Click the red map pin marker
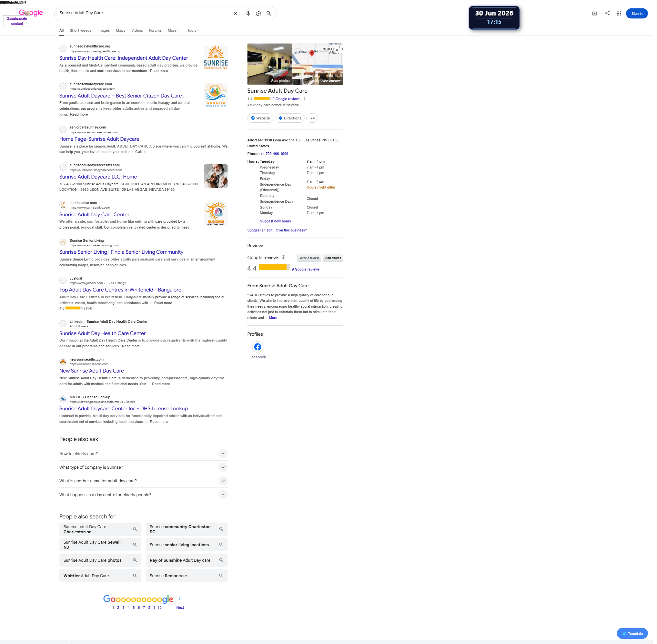The height and width of the screenshot is (644, 657). [x=311, y=53]
